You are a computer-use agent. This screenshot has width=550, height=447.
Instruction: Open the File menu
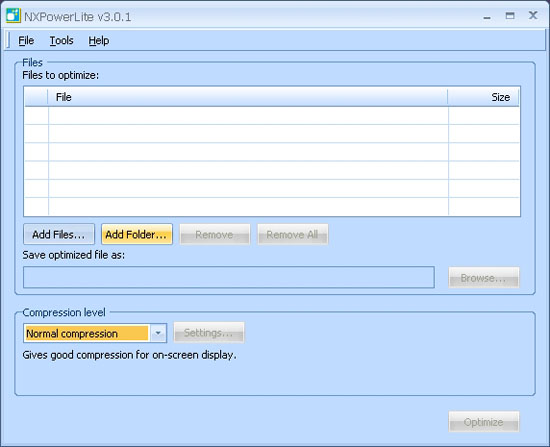point(26,41)
